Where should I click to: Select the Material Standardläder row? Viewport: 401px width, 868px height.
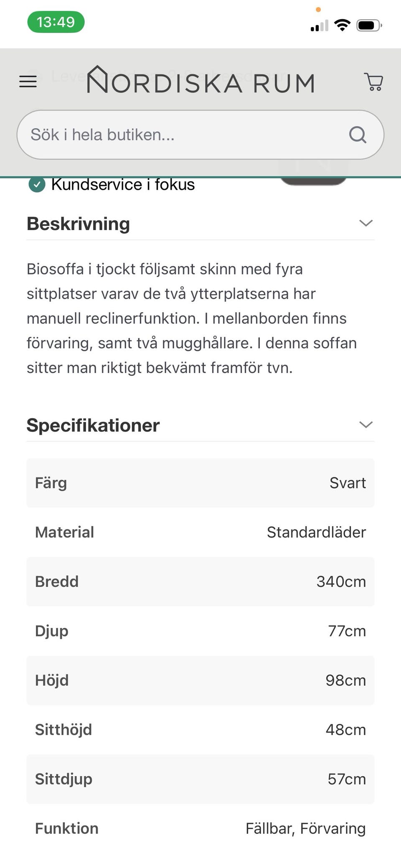(200, 532)
